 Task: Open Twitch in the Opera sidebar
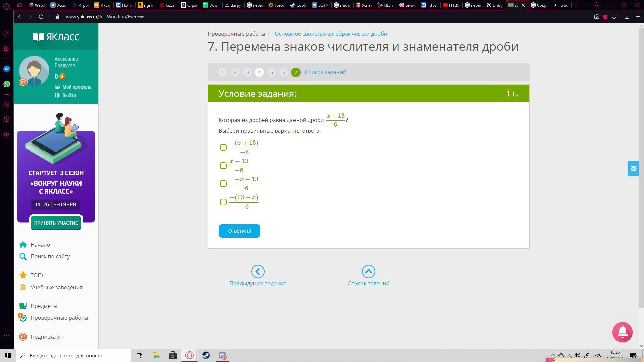[7, 49]
